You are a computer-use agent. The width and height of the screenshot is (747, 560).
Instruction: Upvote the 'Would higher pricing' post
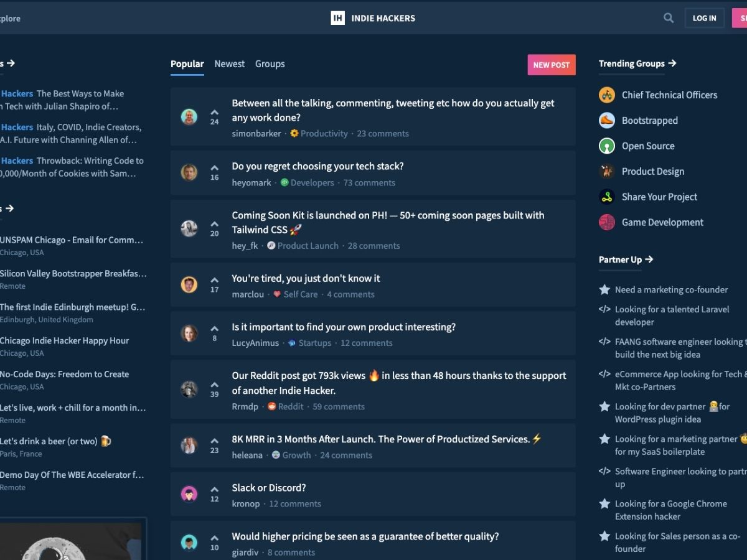click(214, 538)
